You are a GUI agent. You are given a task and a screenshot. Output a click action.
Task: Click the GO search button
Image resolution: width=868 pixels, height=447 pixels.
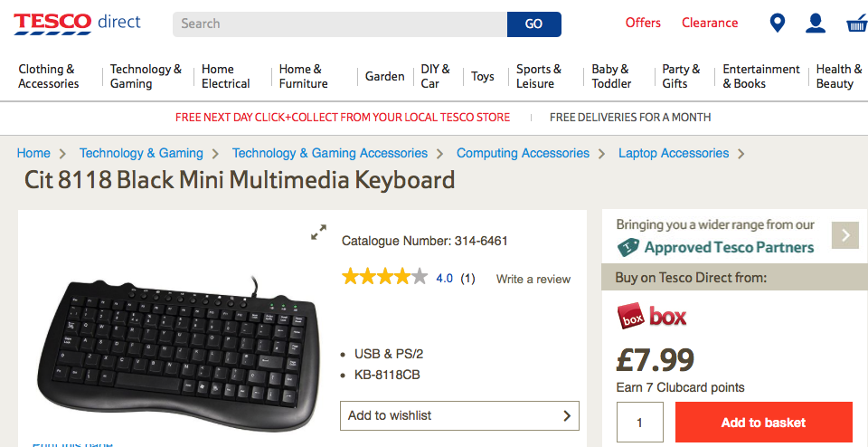(x=533, y=24)
